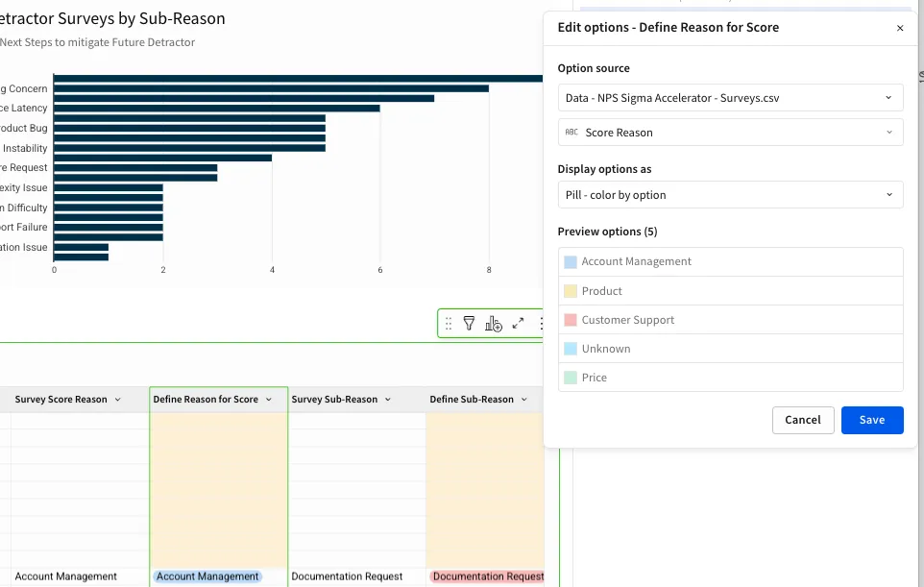Click the Account Management blue color swatch
Image resolution: width=924 pixels, height=587 pixels.
pyautogui.click(x=571, y=261)
